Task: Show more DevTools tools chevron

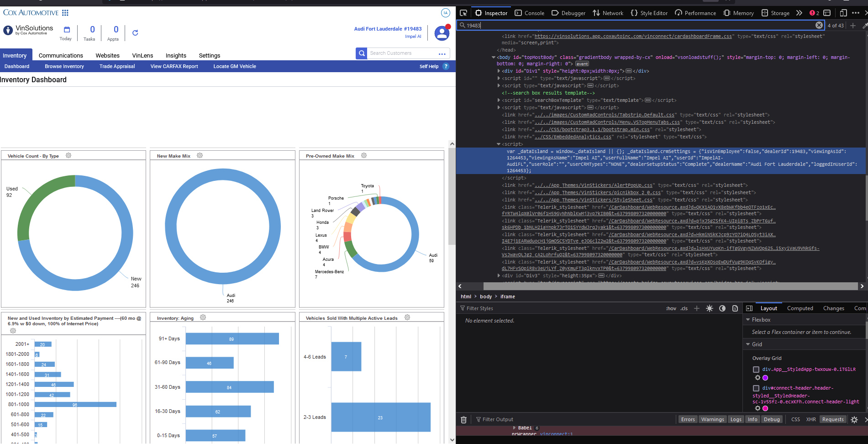Action: tap(799, 13)
